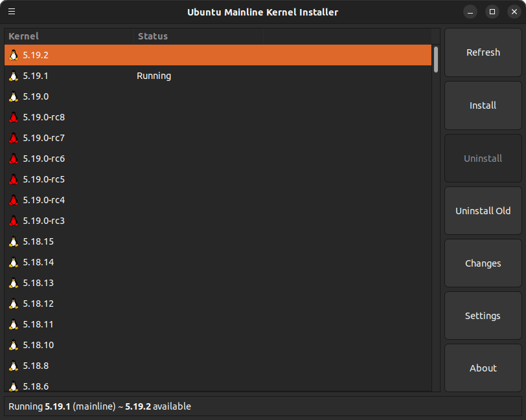Click the red penguin icon for 5.19.0-rc8
The width and height of the screenshot is (526, 420).
pyautogui.click(x=14, y=117)
